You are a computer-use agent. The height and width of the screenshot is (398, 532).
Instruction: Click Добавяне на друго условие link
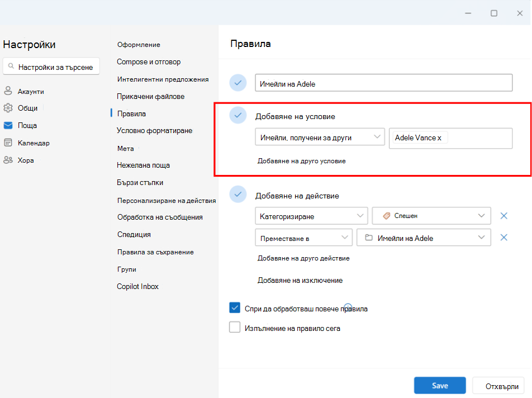302,161
